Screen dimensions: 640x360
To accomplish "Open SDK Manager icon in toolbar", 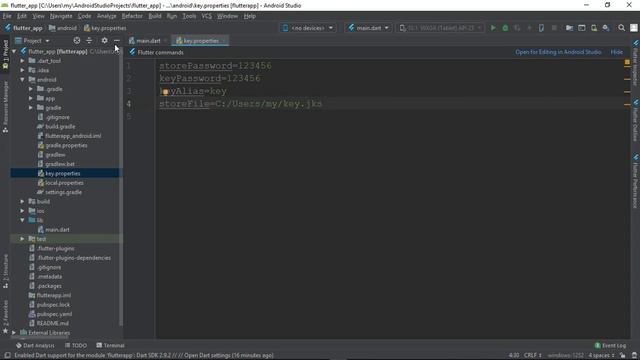I will pyautogui.click(x=606, y=28).
